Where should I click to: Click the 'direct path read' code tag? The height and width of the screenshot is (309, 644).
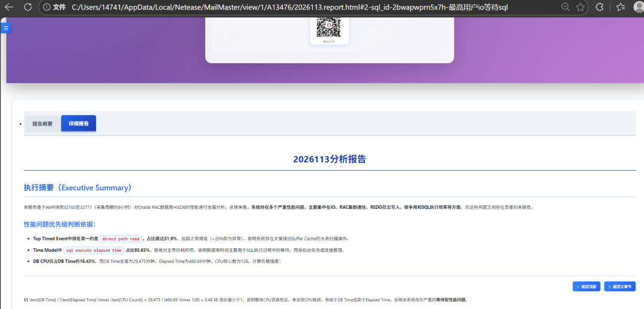121,239
